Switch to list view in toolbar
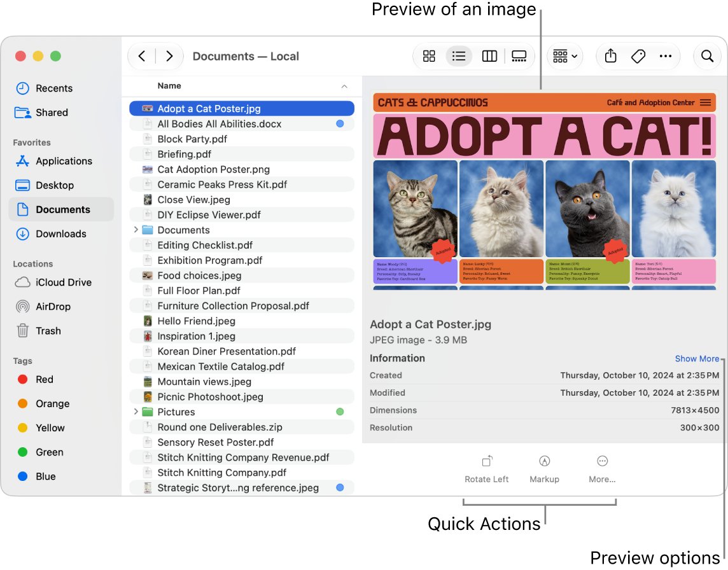Image resolution: width=728 pixels, height=570 pixels. click(459, 56)
